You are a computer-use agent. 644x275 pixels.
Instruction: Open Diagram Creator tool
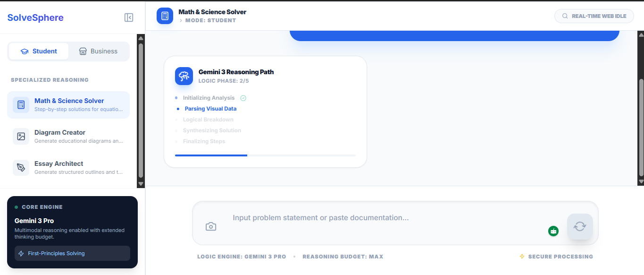[x=68, y=137]
